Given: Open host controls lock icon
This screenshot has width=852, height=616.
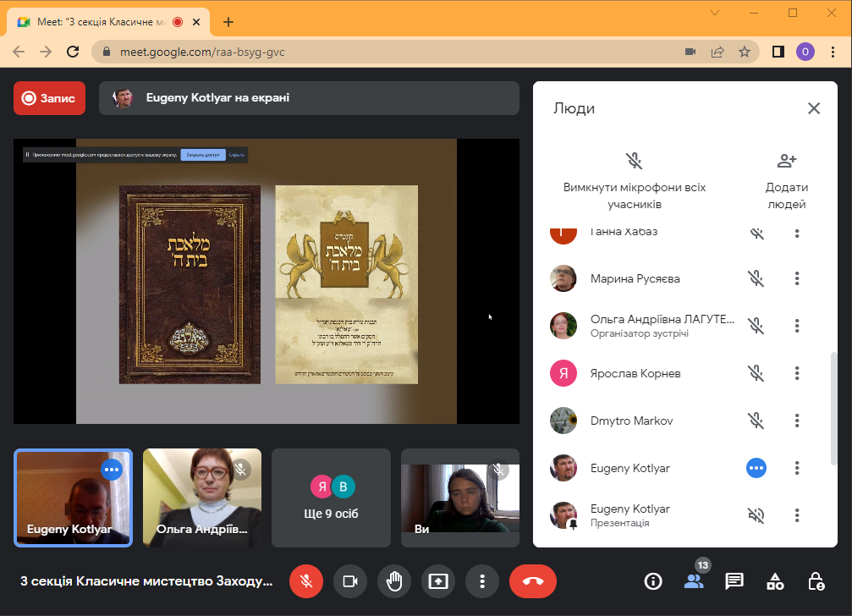Looking at the screenshot, I should tap(816, 581).
